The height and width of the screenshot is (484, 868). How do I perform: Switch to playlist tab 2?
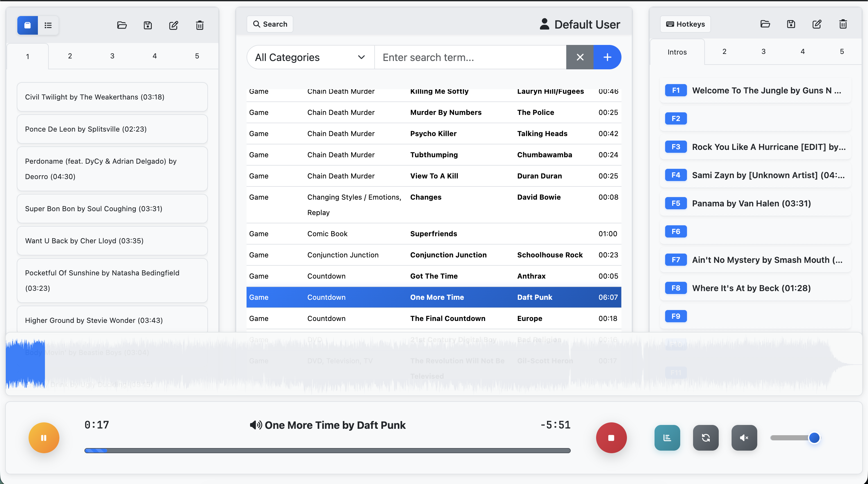tap(70, 56)
